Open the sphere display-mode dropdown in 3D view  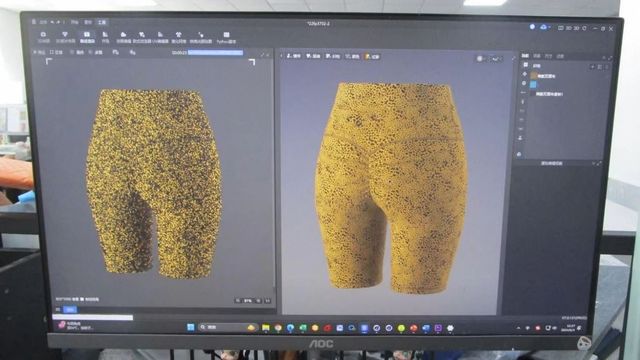point(480,59)
